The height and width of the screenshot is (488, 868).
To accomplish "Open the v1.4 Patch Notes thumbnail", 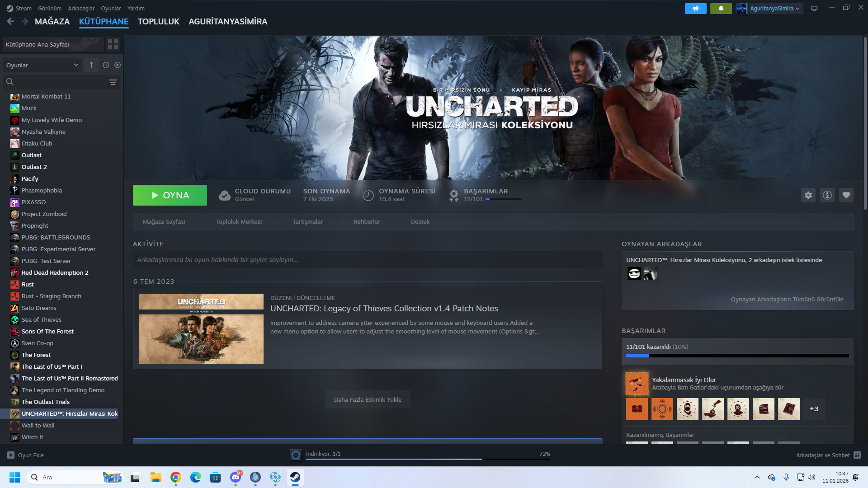I will (201, 328).
